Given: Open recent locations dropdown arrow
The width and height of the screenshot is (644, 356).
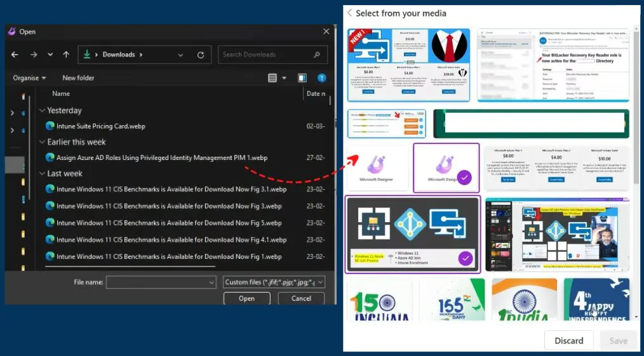Looking at the screenshot, I should [x=50, y=55].
